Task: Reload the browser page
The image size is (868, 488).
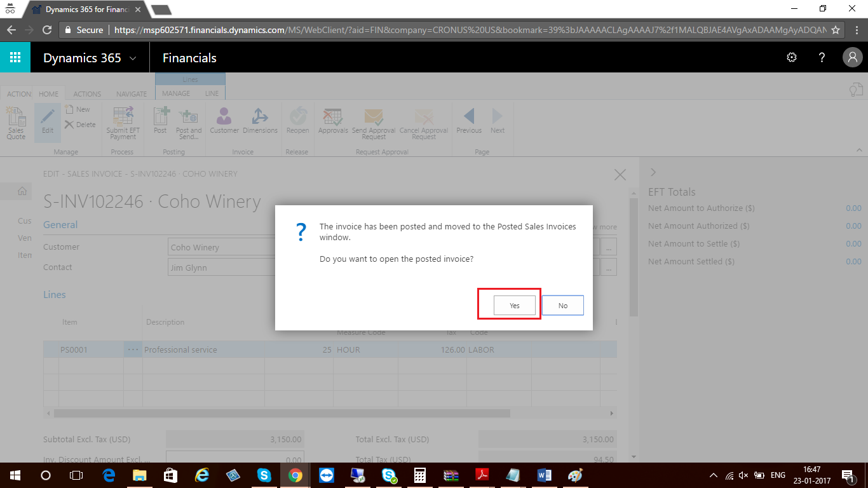Action: (x=46, y=30)
